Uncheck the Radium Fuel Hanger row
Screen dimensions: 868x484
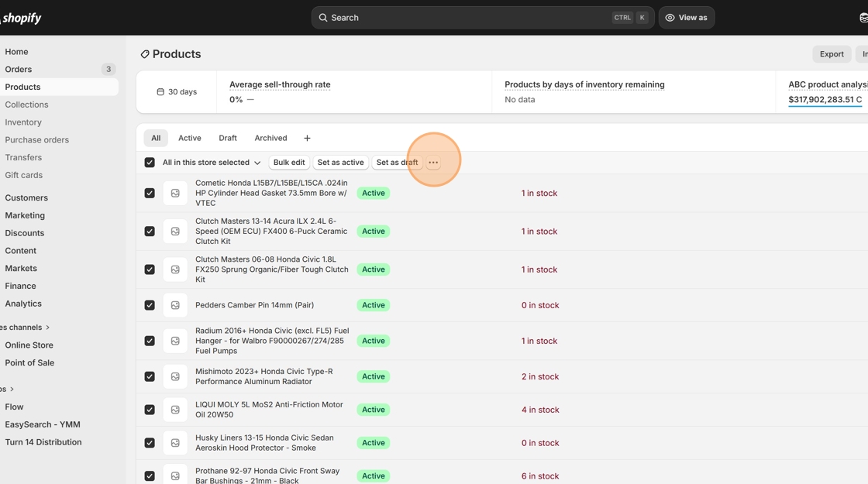(150, 341)
